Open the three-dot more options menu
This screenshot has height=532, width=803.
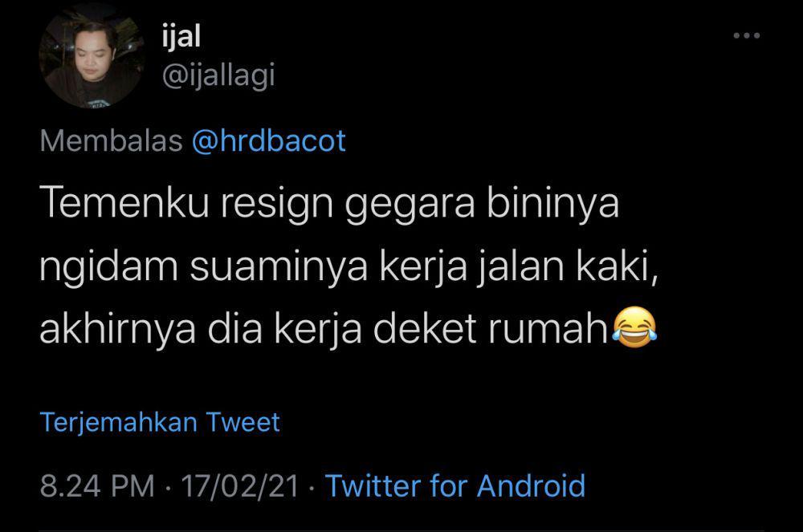click(x=746, y=35)
